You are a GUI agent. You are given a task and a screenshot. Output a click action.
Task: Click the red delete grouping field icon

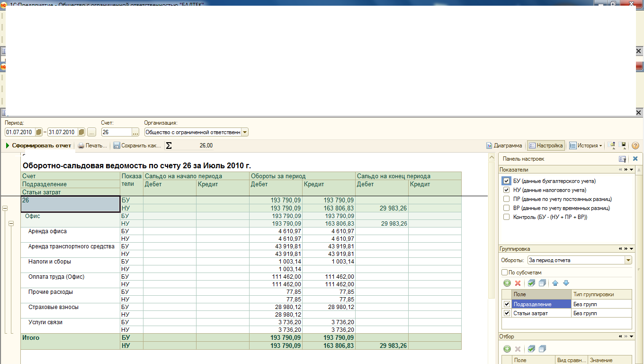518,283
